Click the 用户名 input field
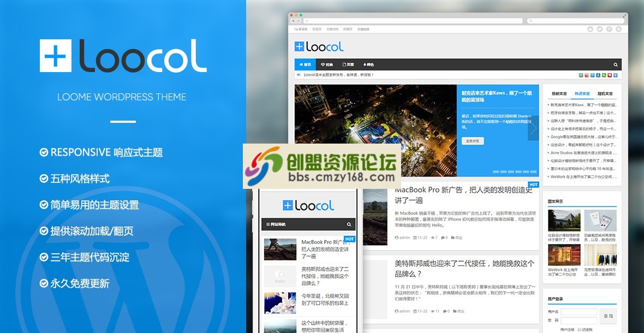 [579, 312]
